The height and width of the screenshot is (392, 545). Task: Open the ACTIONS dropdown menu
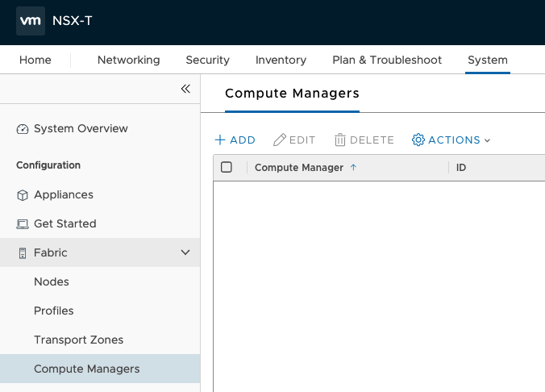point(451,140)
